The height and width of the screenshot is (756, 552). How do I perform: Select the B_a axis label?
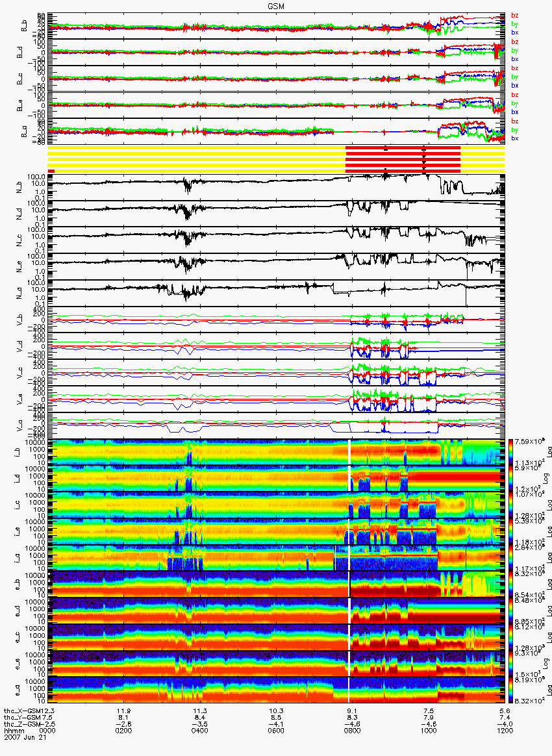coord(24,132)
